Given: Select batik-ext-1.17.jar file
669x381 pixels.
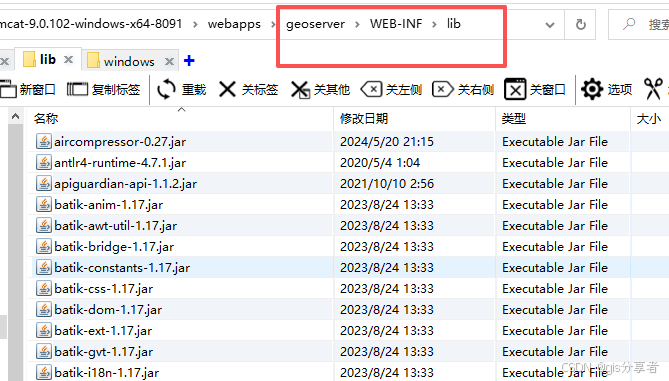Looking at the screenshot, I should click(x=103, y=331).
